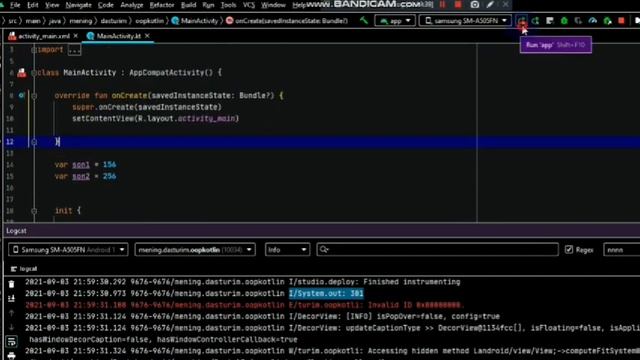This screenshot has width=640, height=360.
Task: Focus the logcat search field
Action: pyautogui.click(x=438, y=249)
